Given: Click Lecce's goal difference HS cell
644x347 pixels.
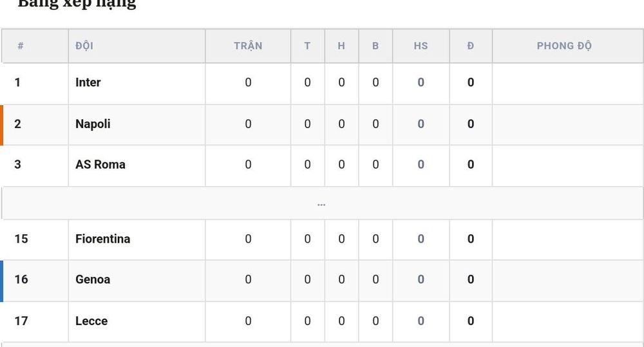Looking at the screenshot, I should pos(421,321).
